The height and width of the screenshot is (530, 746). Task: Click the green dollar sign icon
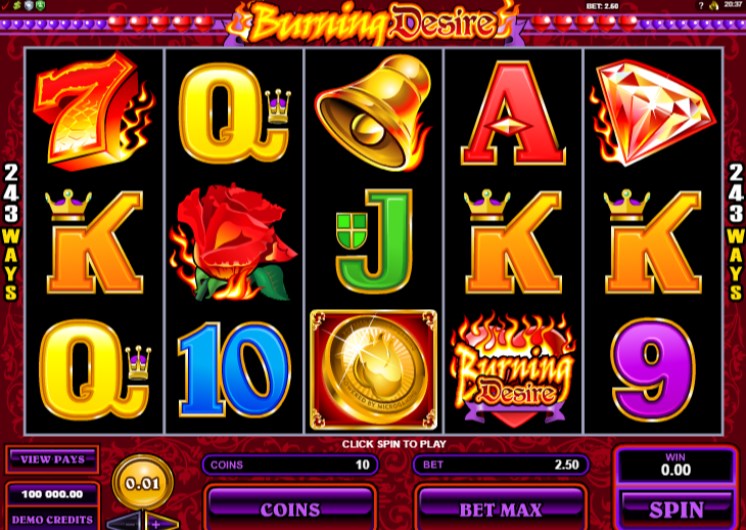pyautogui.click(x=18, y=5)
